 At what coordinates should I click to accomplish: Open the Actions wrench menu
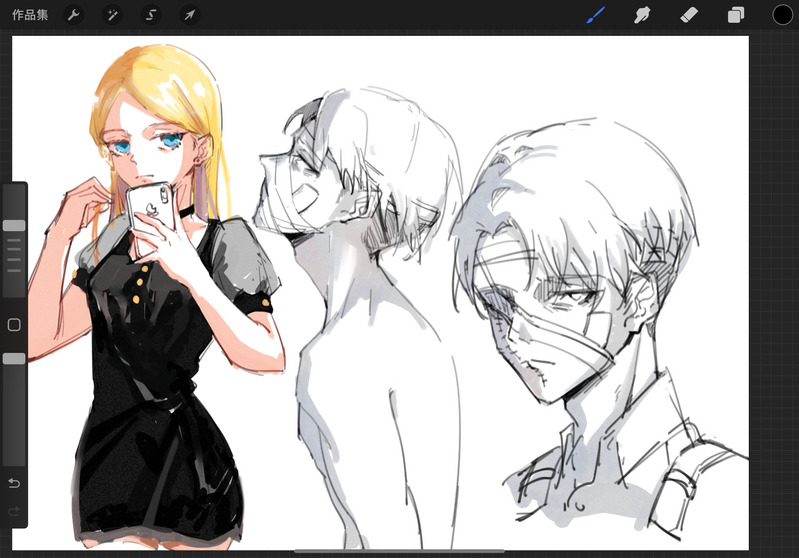point(73,15)
